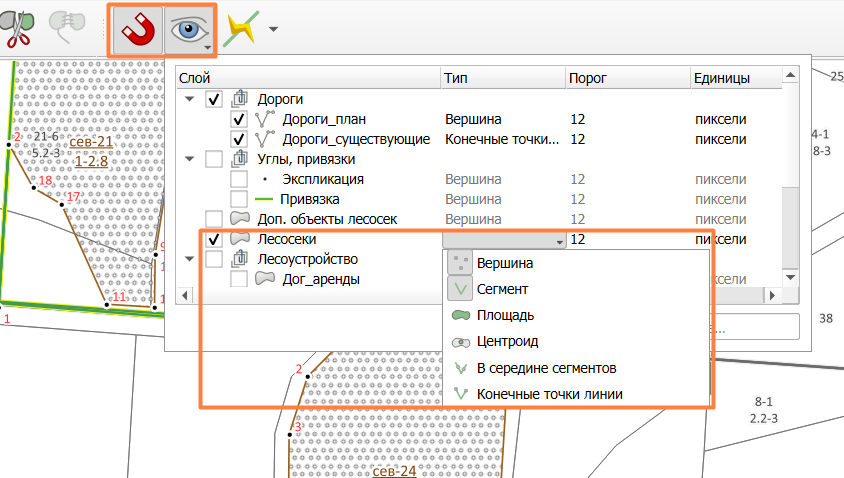This screenshot has width=844, height=478.
Task: Check the Лесоустройство group checkbox
Action: click(214, 259)
